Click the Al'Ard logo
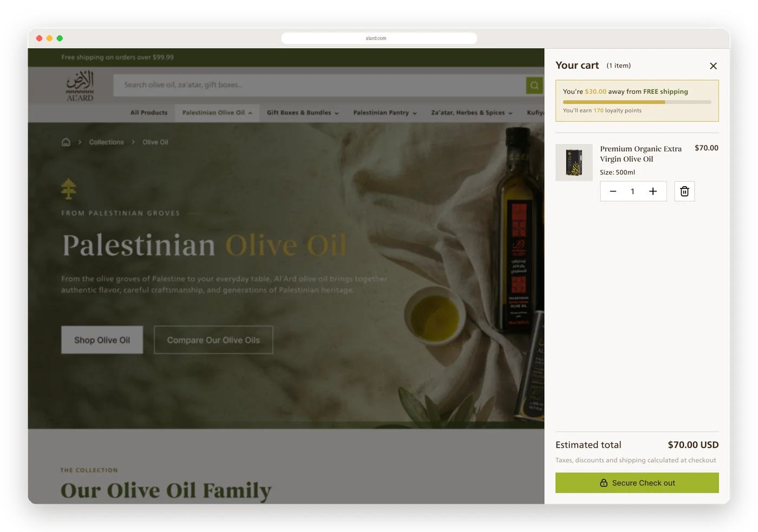The height and width of the screenshot is (532, 758). pos(80,86)
